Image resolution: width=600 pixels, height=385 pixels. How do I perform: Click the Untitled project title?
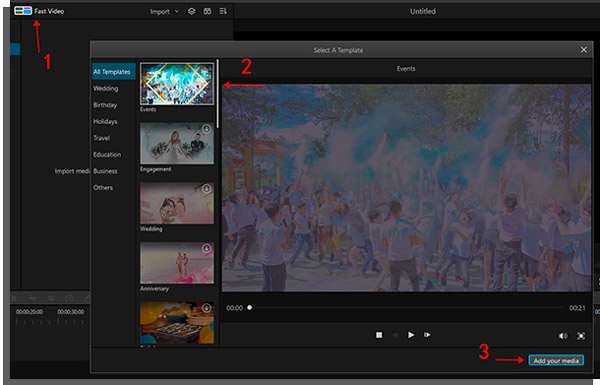click(x=423, y=11)
